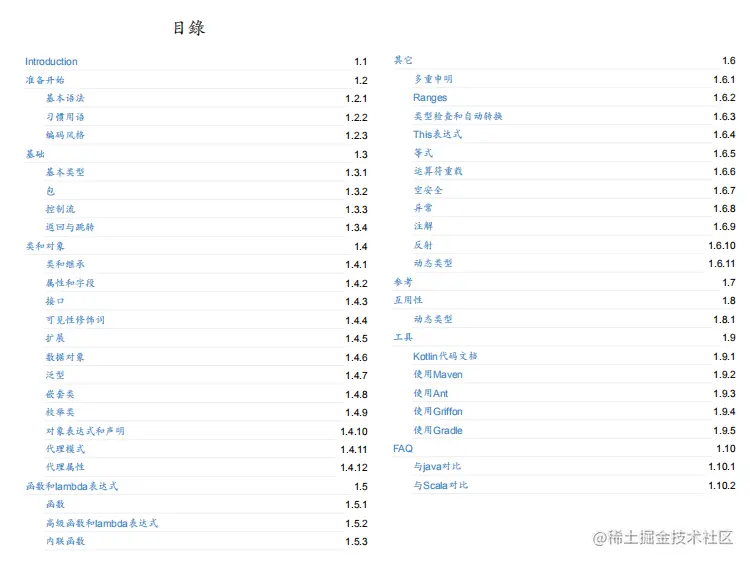750x563 pixels.
Task: Click section number 1.5.3
Action: coord(356,541)
